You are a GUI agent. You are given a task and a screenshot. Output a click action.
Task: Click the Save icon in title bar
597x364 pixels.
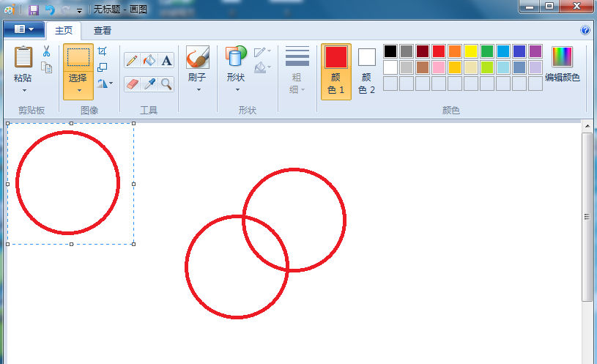(34, 10)
